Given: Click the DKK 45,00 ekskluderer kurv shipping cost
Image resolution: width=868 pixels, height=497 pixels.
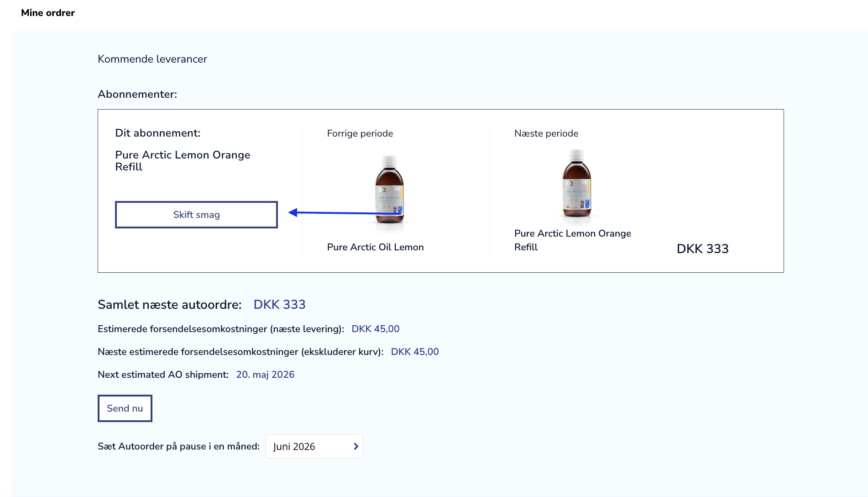Looking at the screenshot, I should point(415,352).
